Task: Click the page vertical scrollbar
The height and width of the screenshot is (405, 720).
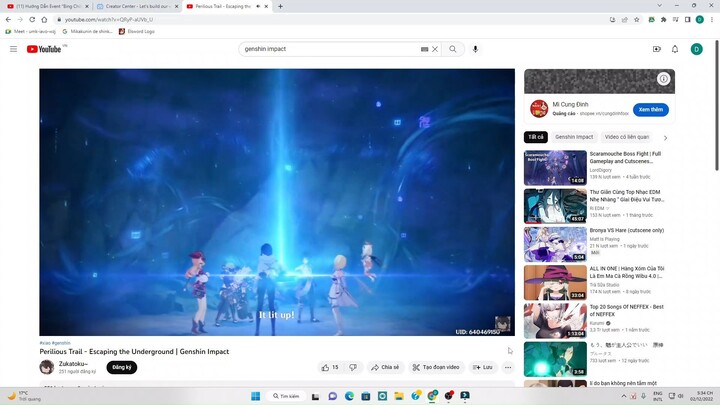Action: coord(717,106)
